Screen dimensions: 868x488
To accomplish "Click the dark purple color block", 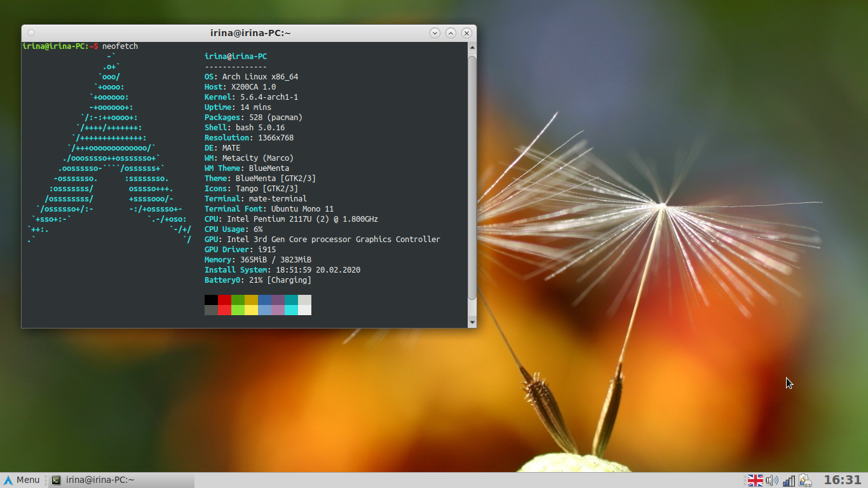I will pos(278,300).
